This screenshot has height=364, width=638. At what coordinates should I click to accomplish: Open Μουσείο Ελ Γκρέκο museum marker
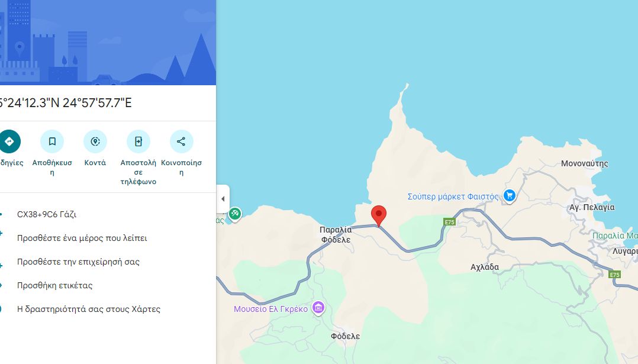[318, 308]
